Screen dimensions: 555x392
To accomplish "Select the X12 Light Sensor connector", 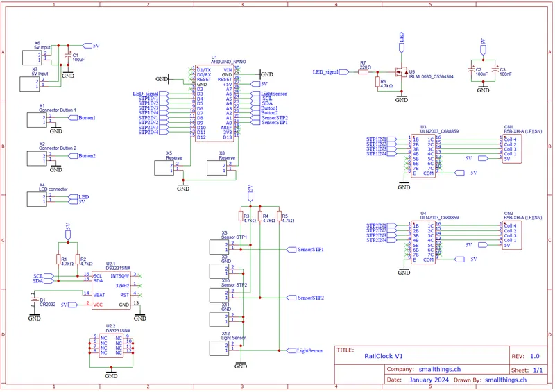I will [219, 348].
